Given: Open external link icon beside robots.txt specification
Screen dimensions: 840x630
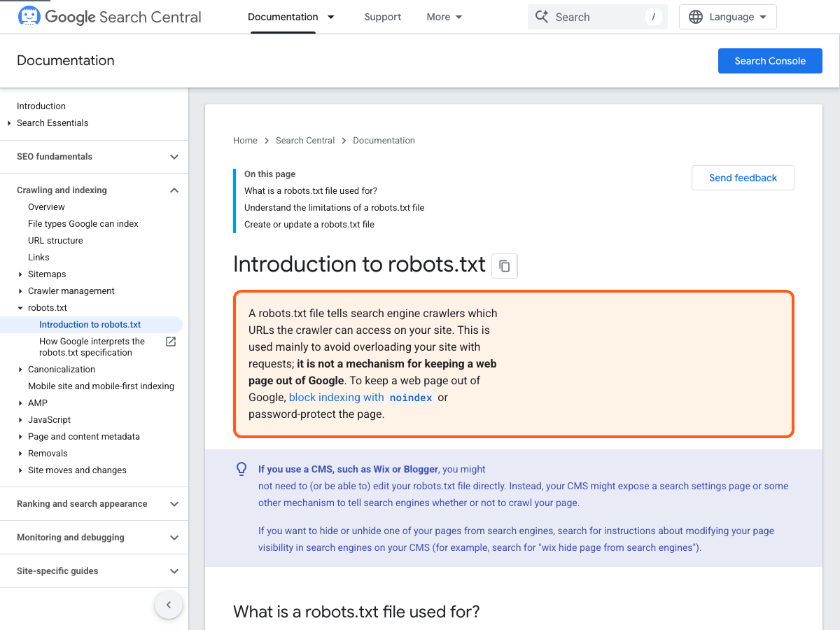Looking at the screenshot, I should (x=170, y=342).
